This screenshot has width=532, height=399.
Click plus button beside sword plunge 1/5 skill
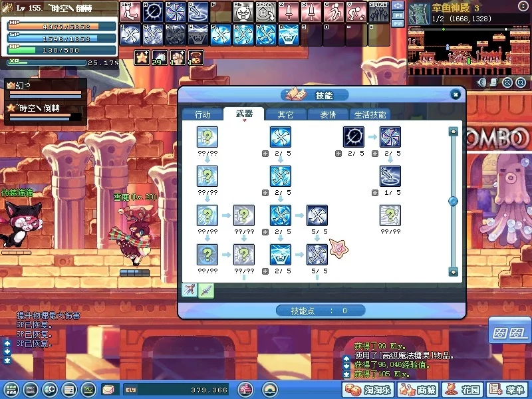[375, 193]
